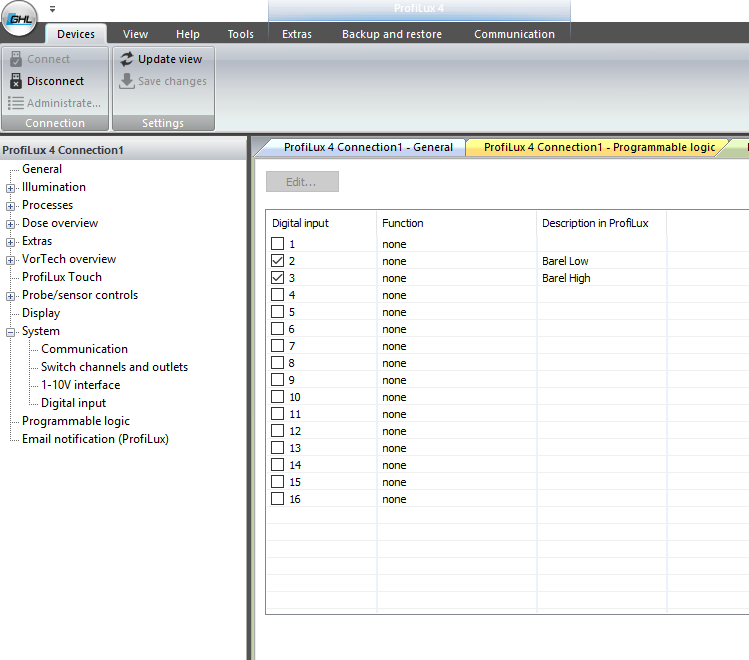The image size is (749, 660).
Task: Select Communication under System
Action: click(85, 349)
